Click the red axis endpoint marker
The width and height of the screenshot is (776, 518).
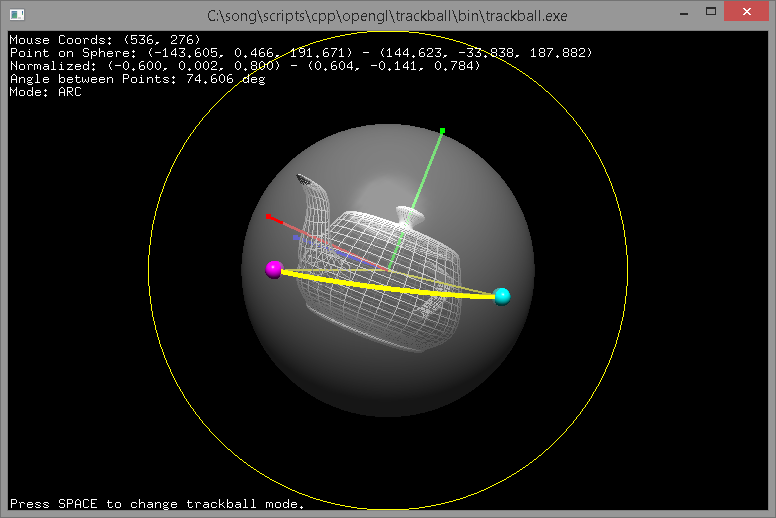[x=268, y=217]
